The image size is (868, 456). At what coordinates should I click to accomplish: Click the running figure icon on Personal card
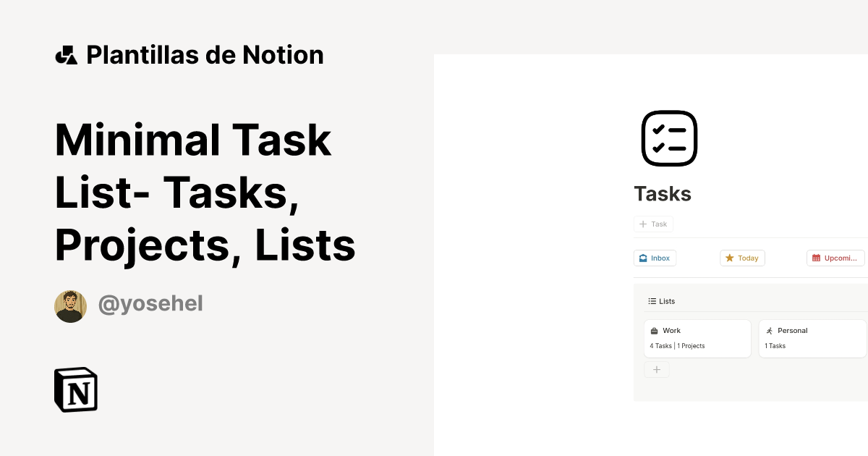(769, 330)
